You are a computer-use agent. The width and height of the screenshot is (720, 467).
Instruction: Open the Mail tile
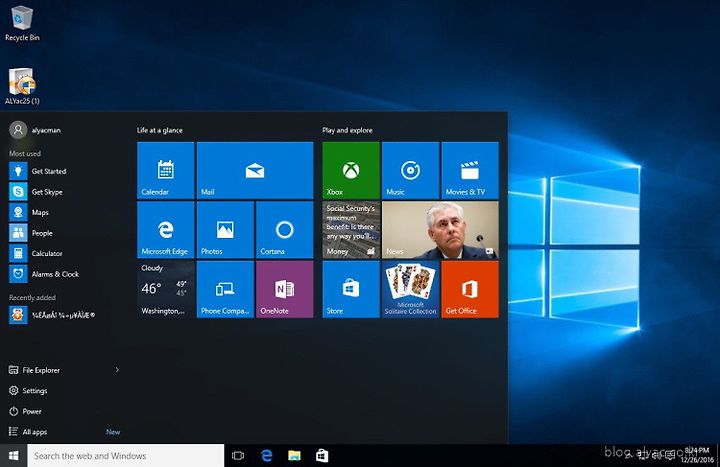coord(255,170)
